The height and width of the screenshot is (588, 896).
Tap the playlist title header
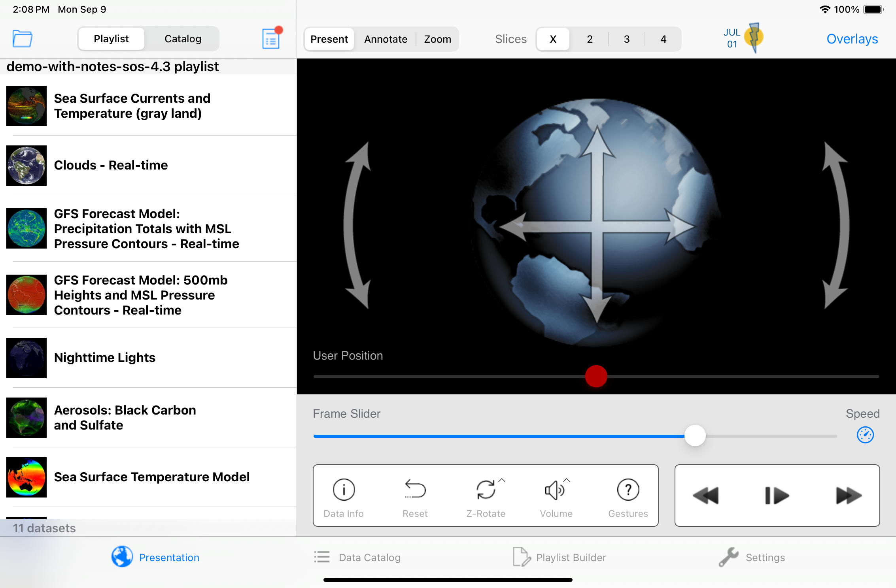[112, 66]
